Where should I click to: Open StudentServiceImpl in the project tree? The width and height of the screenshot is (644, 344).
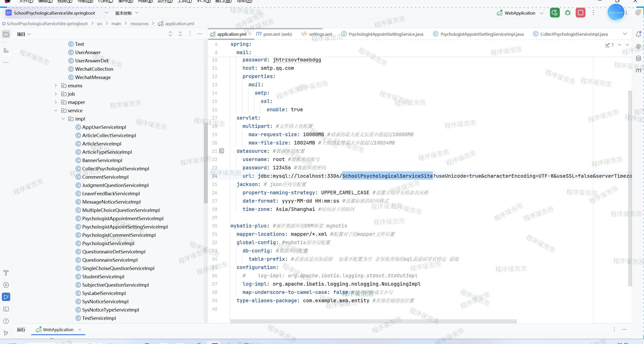(103, 277)
